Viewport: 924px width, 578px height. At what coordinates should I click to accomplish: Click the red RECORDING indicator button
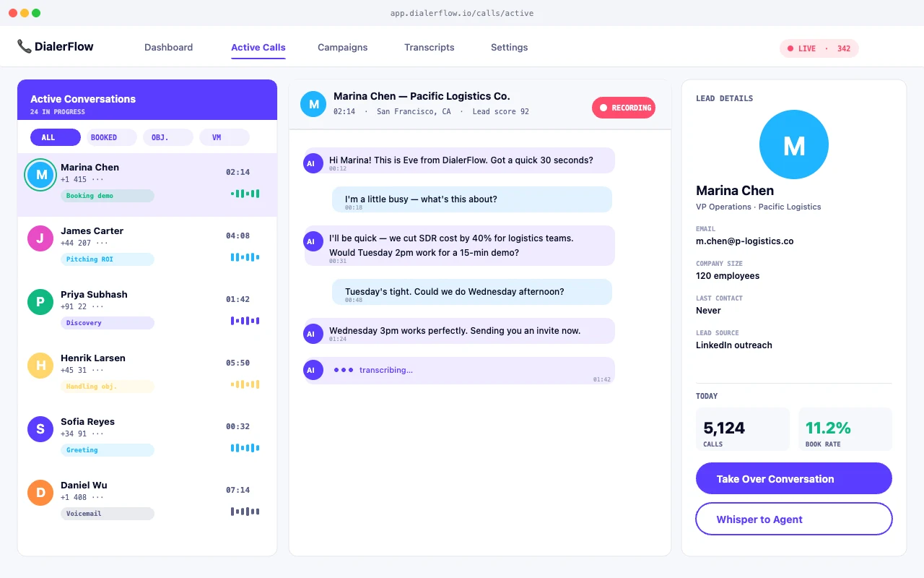[x=624, y=108]
